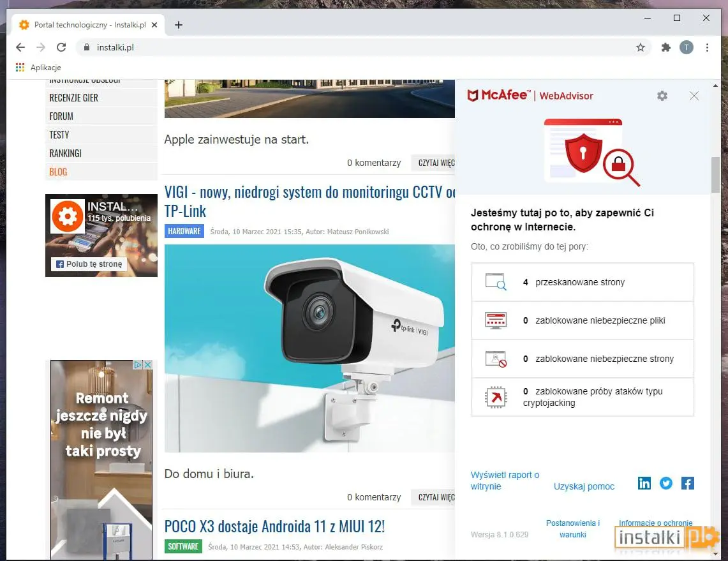This screenshot has height=561, width=728.
Task: Open McAfee WebAdvisor settings gear
Action: 662,96
